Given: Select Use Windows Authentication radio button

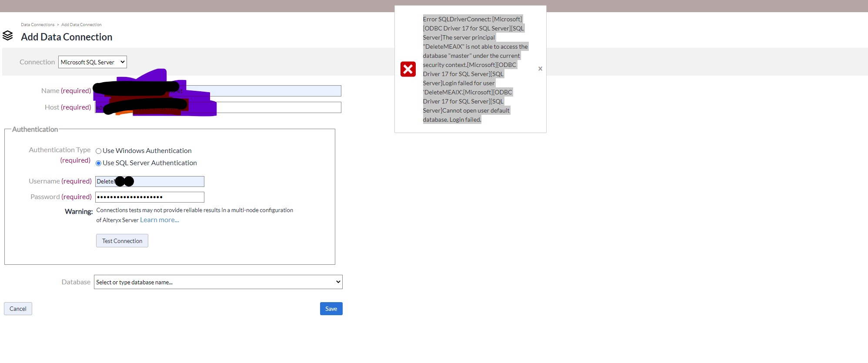Looking at the screenshot, I should pyautogui.click(x=99, y=151).
